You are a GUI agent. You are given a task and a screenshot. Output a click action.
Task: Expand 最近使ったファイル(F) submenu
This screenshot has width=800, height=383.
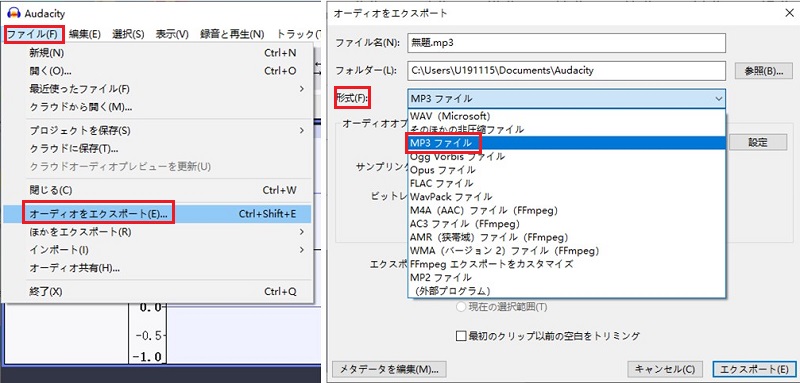pos(157,89)
